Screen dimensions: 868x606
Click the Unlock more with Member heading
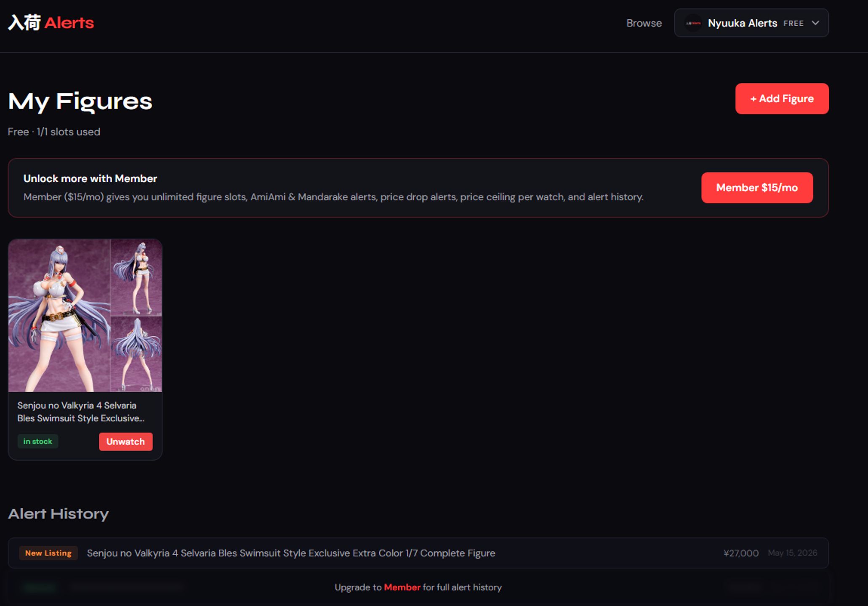tap(90, 178)
